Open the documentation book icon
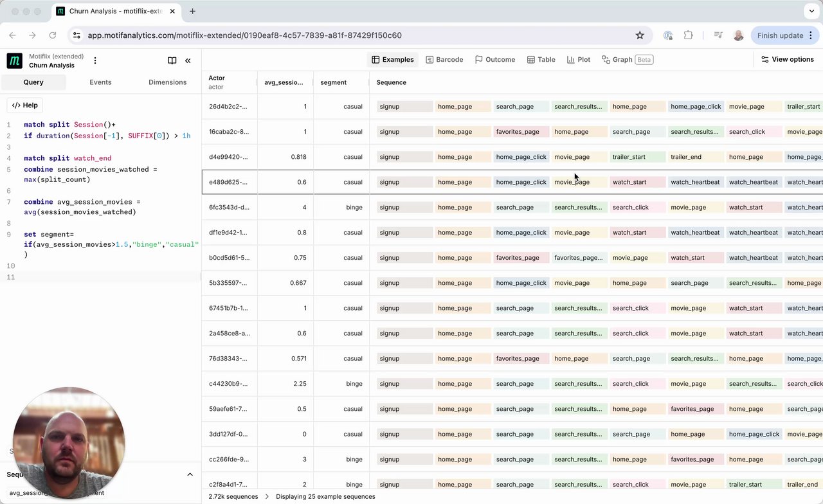The width and height of the screenshot is (823, 504). click(172, 60)
